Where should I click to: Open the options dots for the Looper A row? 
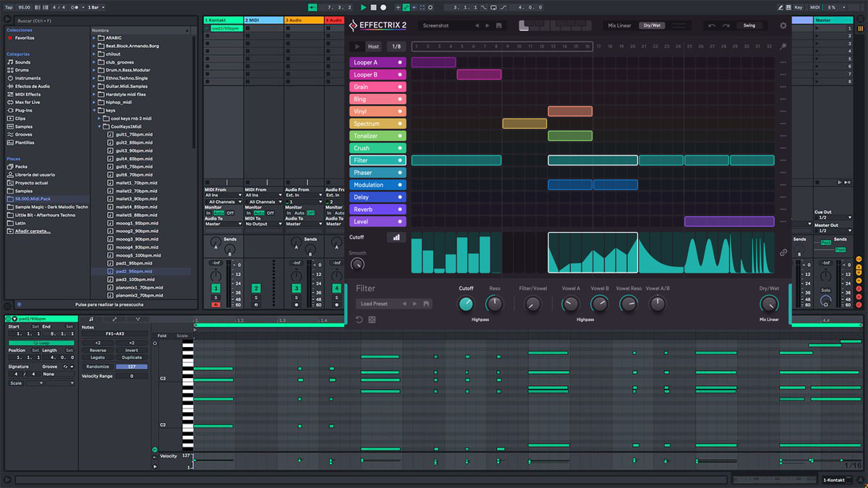[783, 62]
